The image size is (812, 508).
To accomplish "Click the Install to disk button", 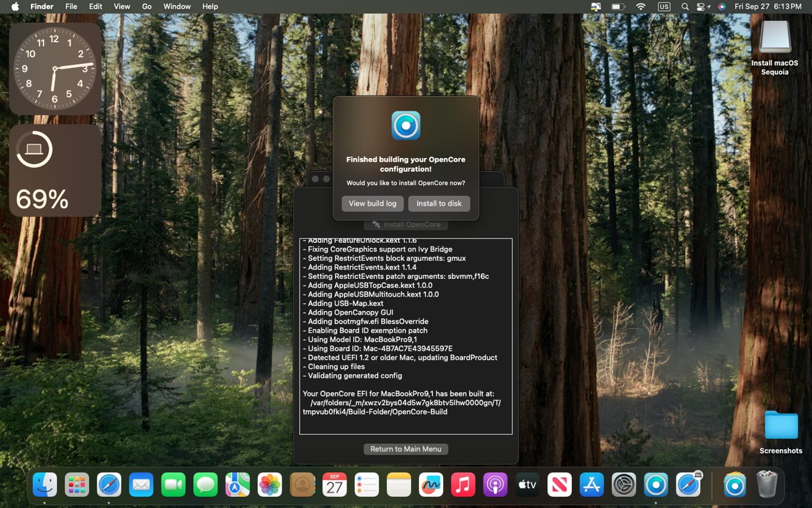I will point(439,204).
